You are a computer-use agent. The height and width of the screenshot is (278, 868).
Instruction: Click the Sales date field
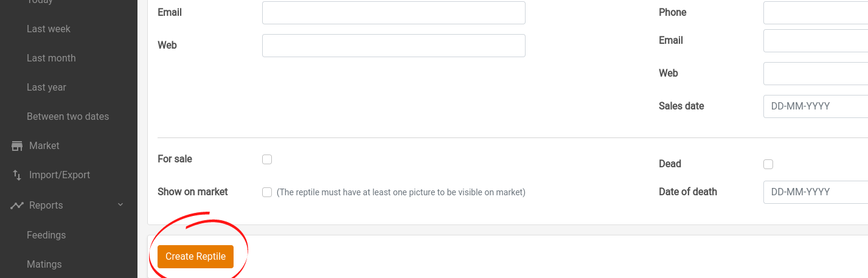click(815, 106)
